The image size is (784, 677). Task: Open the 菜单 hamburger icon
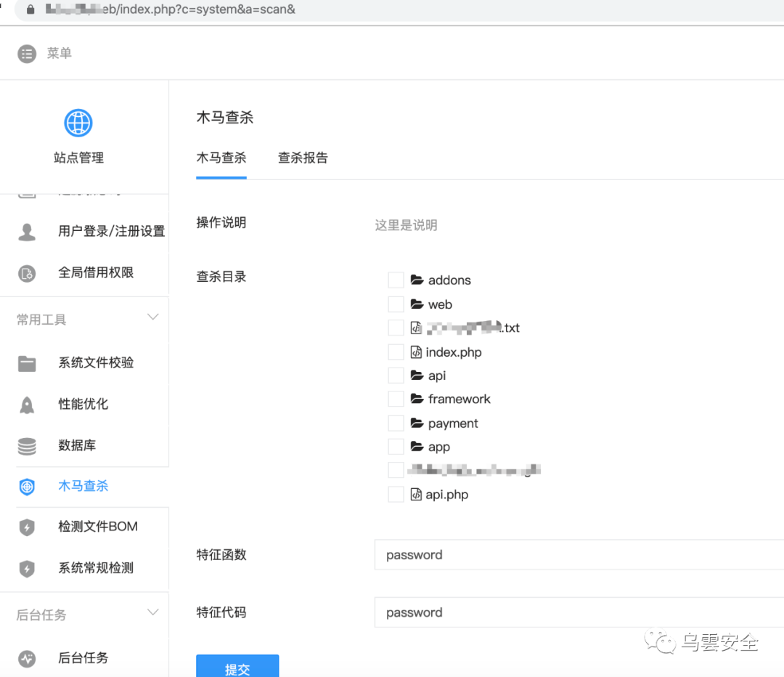click(x=25, y=53)
